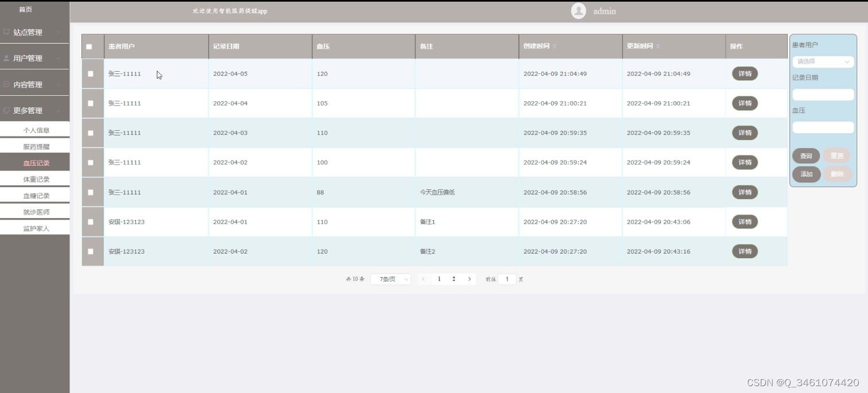Click the 站点管理 cart icon
This screenshot has height=393, width=868.
coord(6,32)
